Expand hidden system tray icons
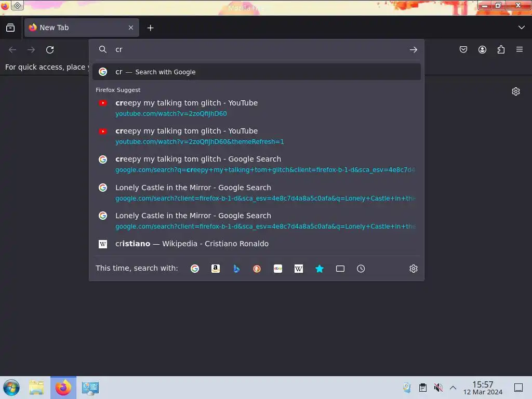This screenshot has height=399, width=532. point(453,388)
